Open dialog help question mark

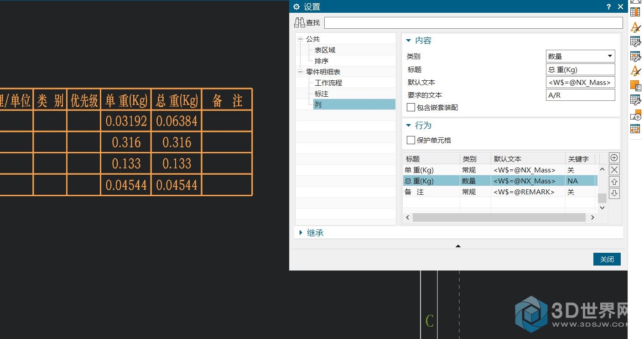coord(608,7)
